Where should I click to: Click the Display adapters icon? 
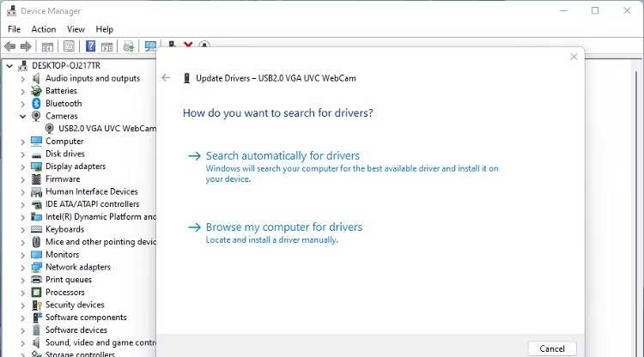coord(36,166)
